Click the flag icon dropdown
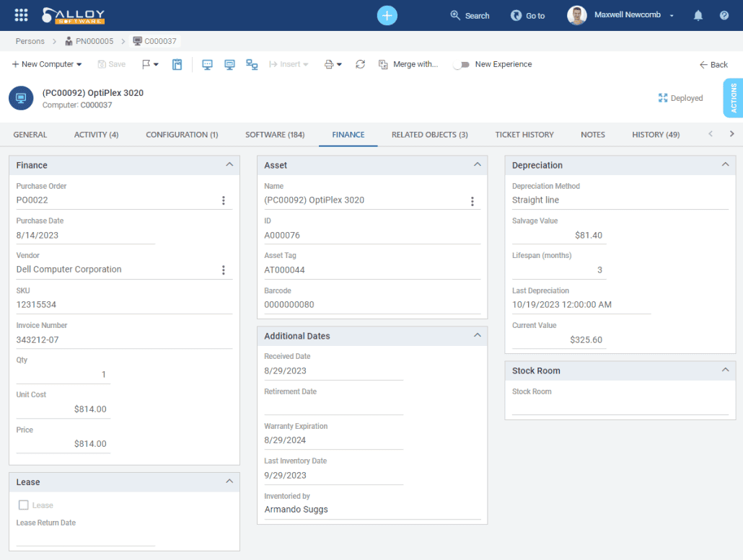 point(150,64)
